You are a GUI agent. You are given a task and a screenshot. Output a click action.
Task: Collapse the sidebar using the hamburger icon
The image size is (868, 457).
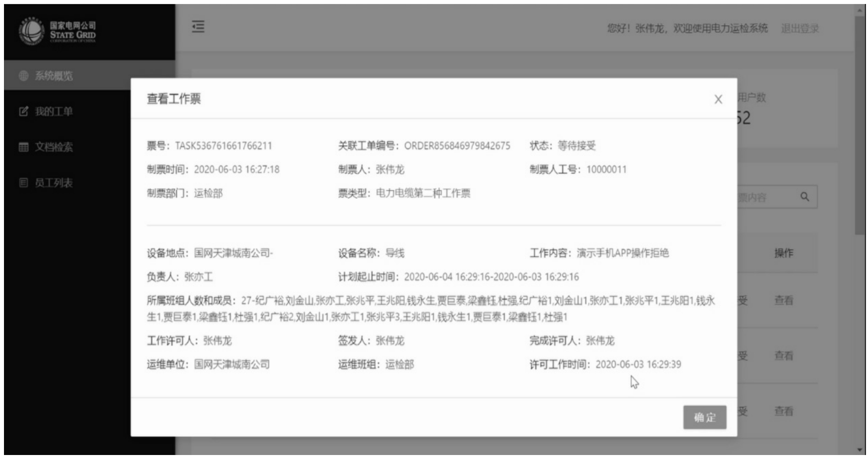[x=198, y=27]
